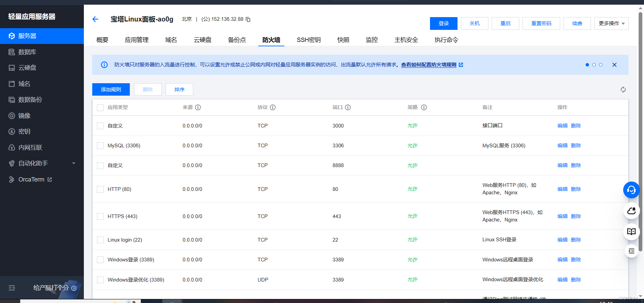Click the 登录 button
This screenshot has width=644, height=303.
click(444, 23)
